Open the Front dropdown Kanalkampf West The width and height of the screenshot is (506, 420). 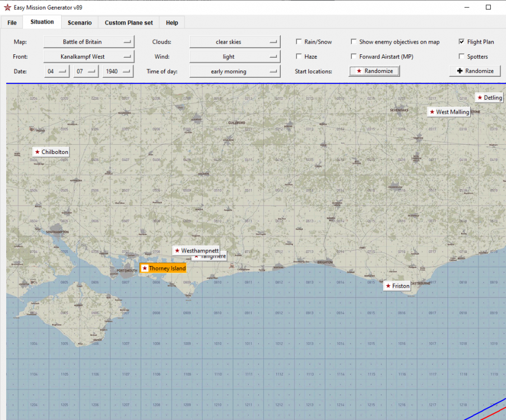coord(89,57)
